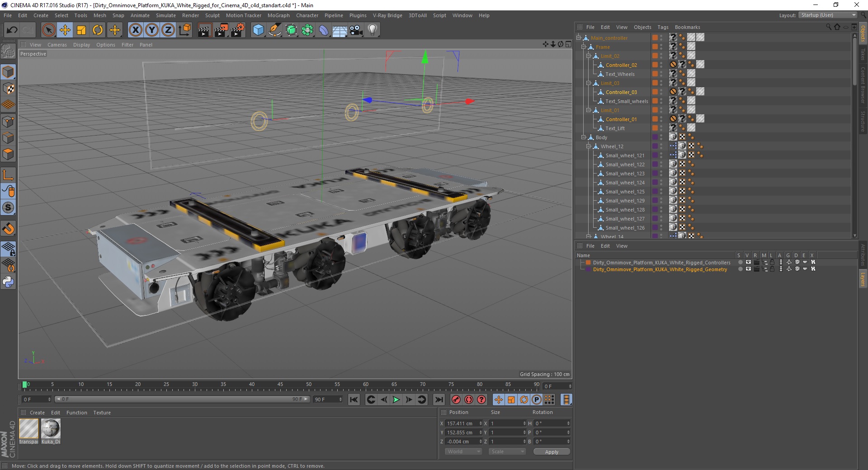Screen dimensions: 868x470
Task: Toggle lock for Geometry layer
Action: click(772, 269)
